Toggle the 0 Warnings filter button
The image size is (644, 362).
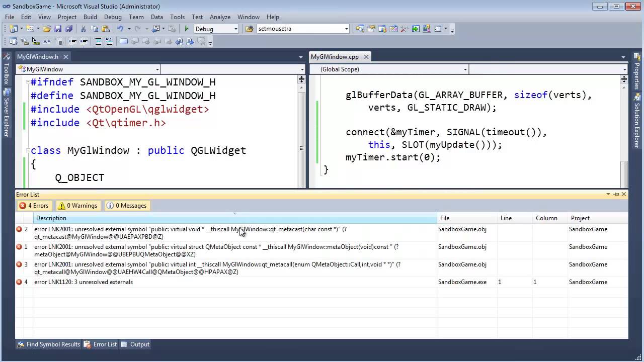point(77,205)
